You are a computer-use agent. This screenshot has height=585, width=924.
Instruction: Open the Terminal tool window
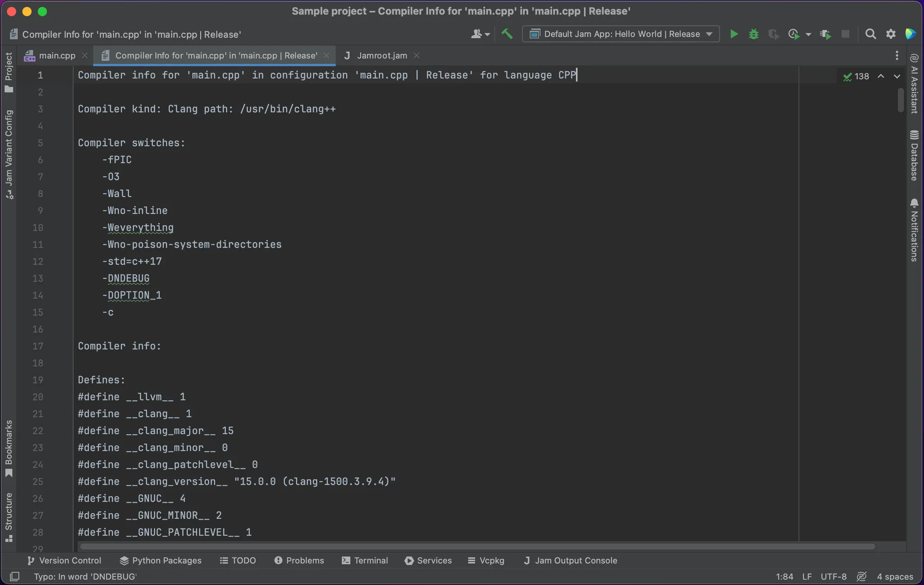click(x=365, y=560)
